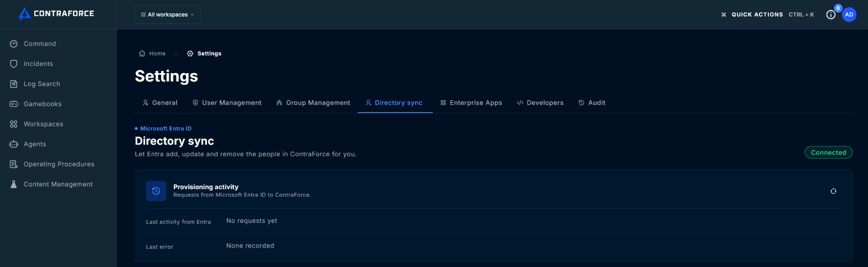Switch to the Enterprise Apps tab
The height and width of the screenshot is (267, 868).
(x=471, y=102)
